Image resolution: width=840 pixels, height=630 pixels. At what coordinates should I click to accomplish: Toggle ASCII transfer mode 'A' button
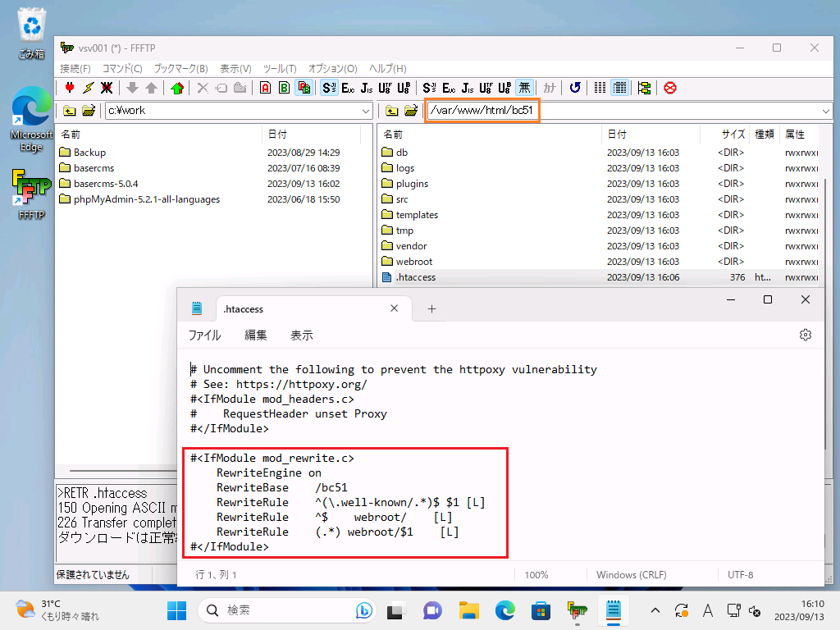(265, 88)
